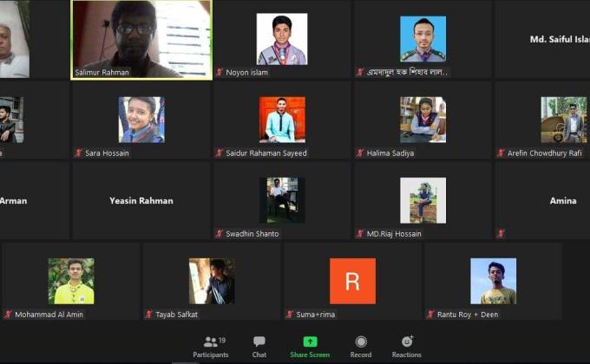Click the Suma+rima name label
Viewport: 590px width, 364px height.
click(315, 315)
